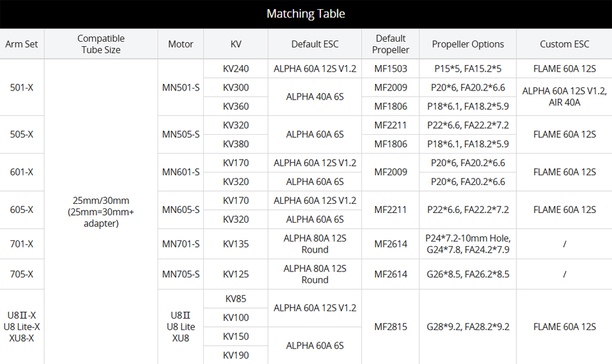Select the "KV135" cell
This screenshot has width=612, height=364.
236,244
